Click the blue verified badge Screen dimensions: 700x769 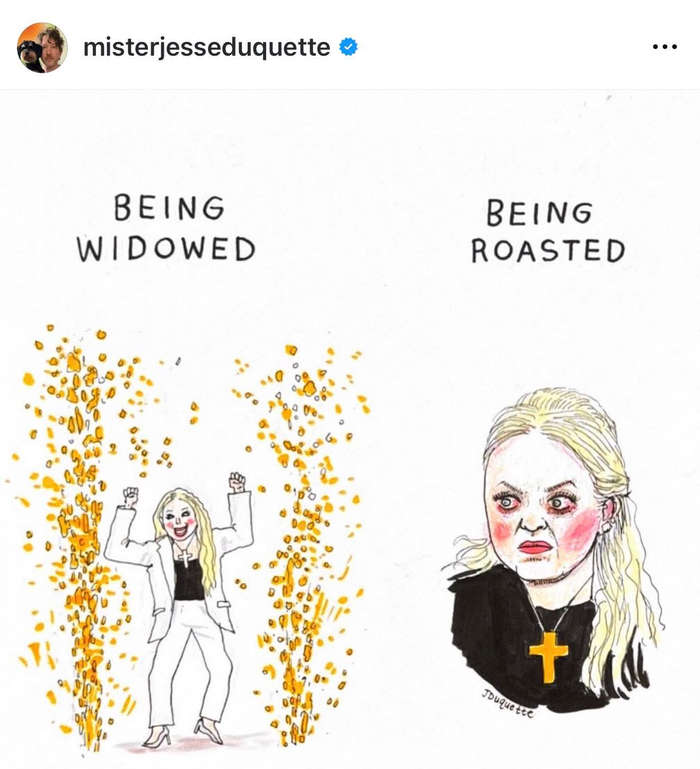pyautogui.click(x=348, y=47)
